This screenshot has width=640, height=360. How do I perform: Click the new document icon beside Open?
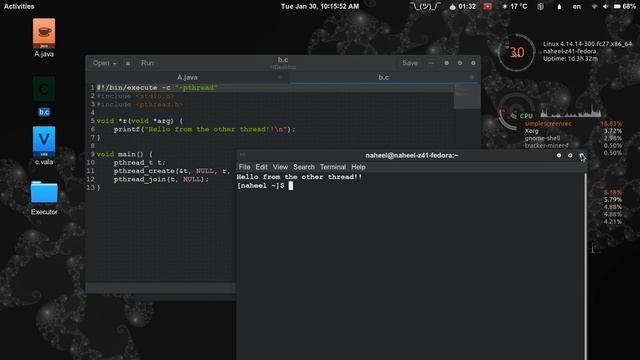[128, 63]
